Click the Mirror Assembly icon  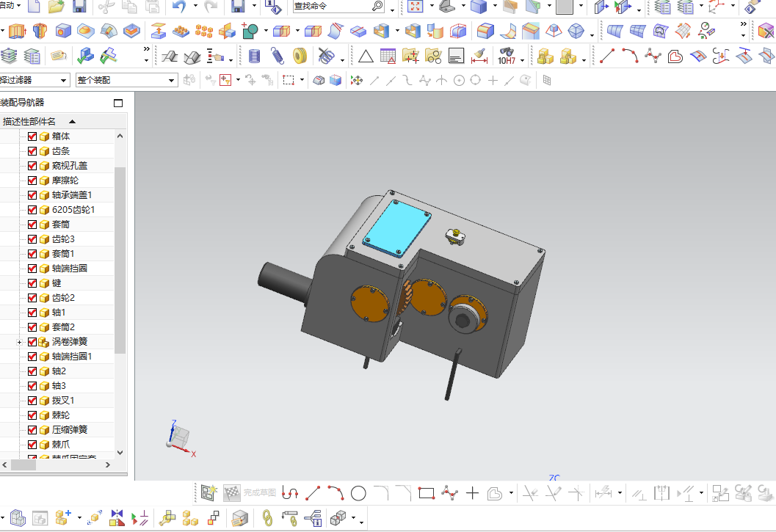117,517
